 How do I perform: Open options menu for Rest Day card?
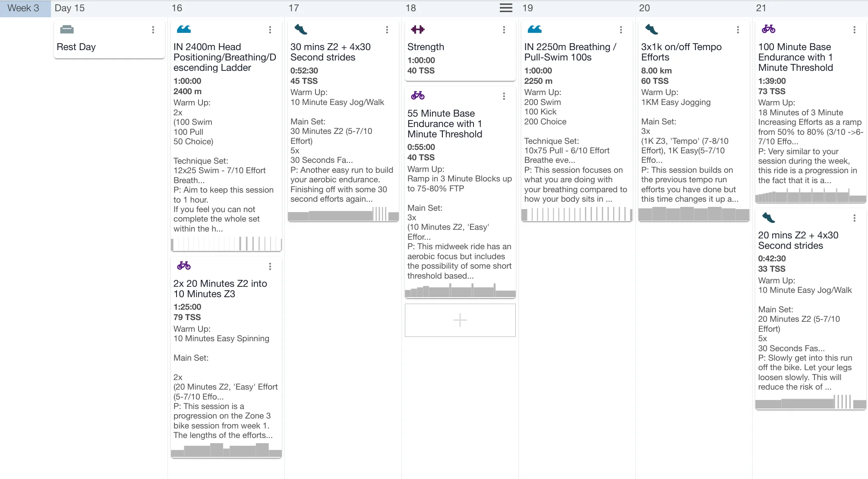pos(153,30)
